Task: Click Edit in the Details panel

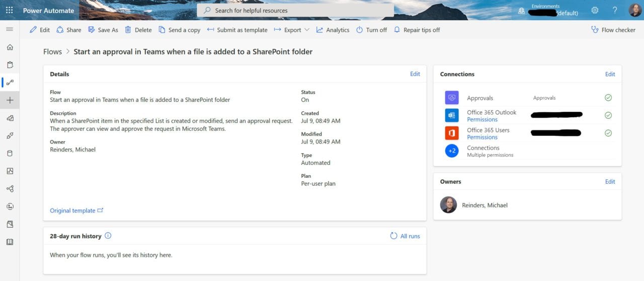Action: (x=415, y=74)
